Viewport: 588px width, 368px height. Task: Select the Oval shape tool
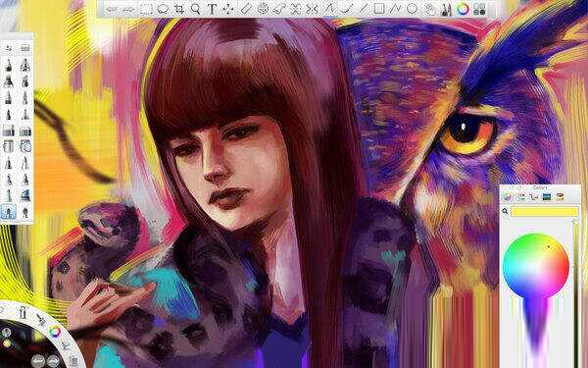(413, 9)
